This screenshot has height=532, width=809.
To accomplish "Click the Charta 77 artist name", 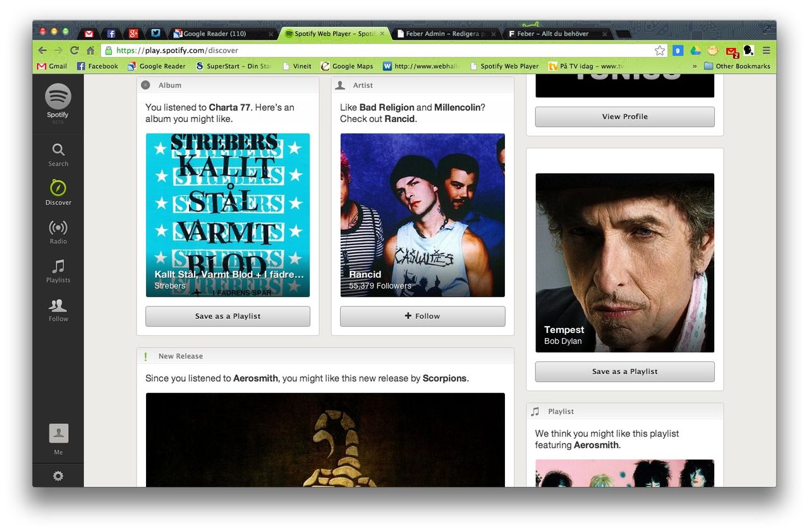I will tap(229, 107).
